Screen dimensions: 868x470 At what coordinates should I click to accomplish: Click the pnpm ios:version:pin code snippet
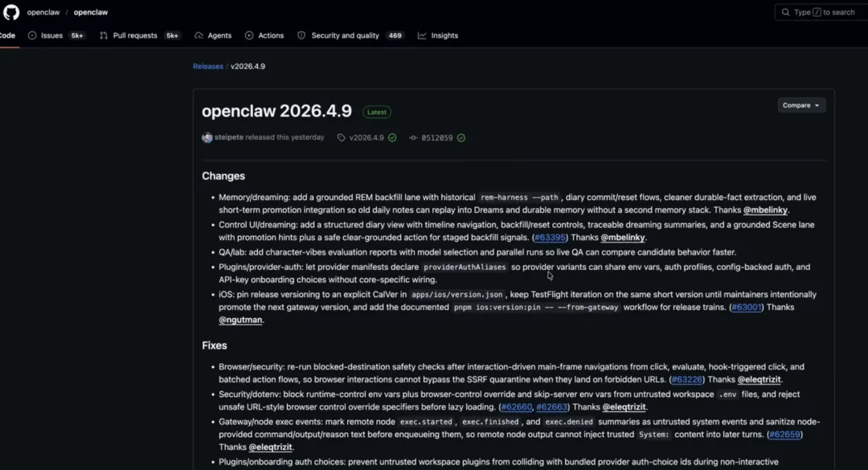pyautogui.click(x=536, y=308)
